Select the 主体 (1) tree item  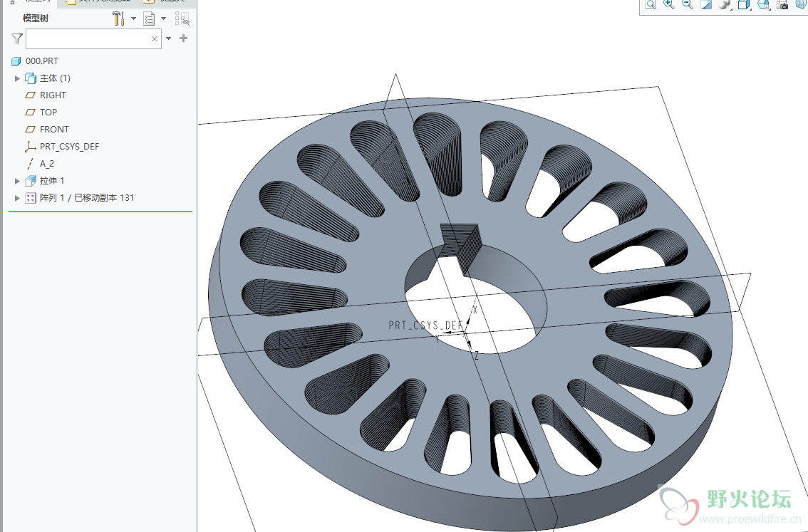[x=55, y=78]
